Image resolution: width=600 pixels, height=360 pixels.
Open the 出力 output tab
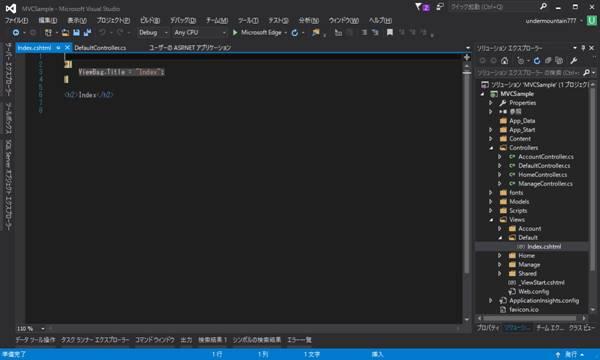(x=186, y=340)
